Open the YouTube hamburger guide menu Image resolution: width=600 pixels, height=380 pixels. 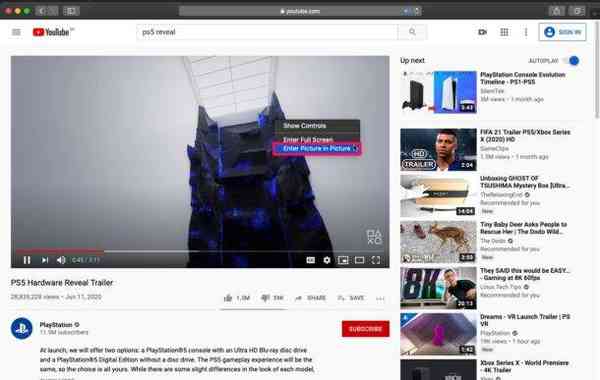pos(16,32)
